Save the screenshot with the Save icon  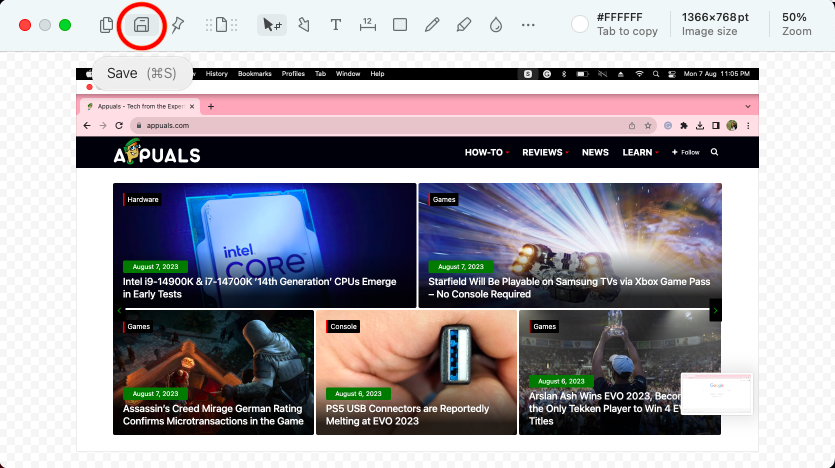pyautogui.click(x=141, y=25)
